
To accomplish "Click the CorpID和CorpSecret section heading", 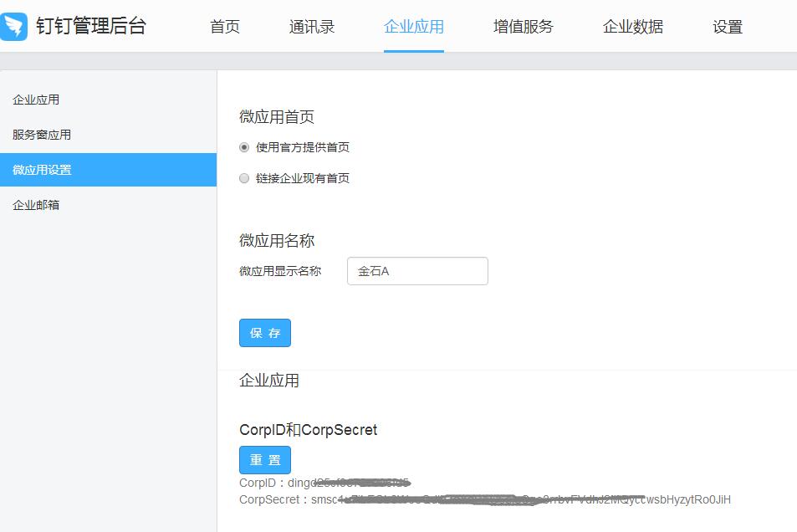I will click(308, 430).
